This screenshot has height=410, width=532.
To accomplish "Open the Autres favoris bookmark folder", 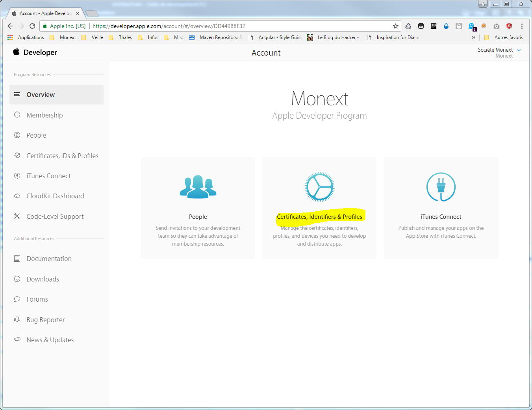I will click(504, 37).
